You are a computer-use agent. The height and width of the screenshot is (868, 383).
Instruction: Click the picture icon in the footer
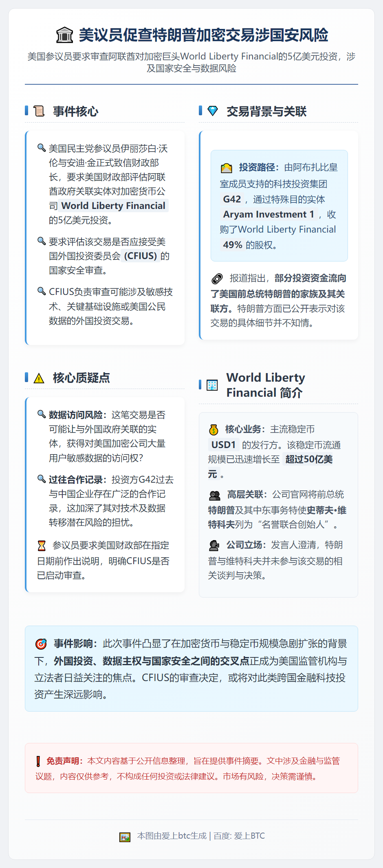pos(125,837)
